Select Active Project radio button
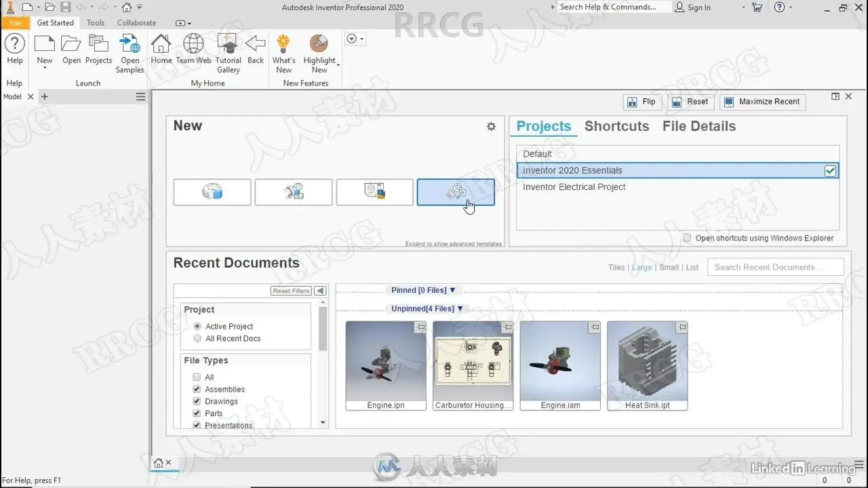 [197, 326]
